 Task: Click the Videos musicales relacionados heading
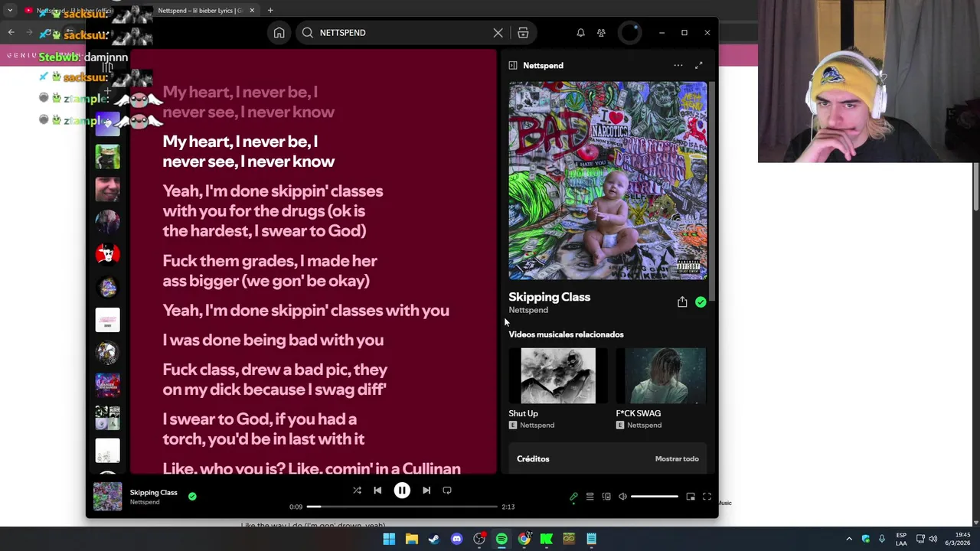click(566, 334)
